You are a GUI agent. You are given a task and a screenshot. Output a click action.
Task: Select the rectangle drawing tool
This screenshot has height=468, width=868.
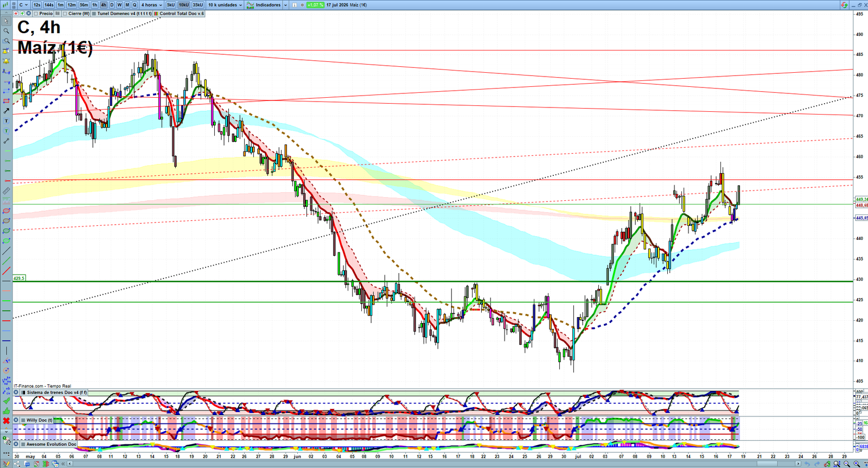[x=7, y=101]
